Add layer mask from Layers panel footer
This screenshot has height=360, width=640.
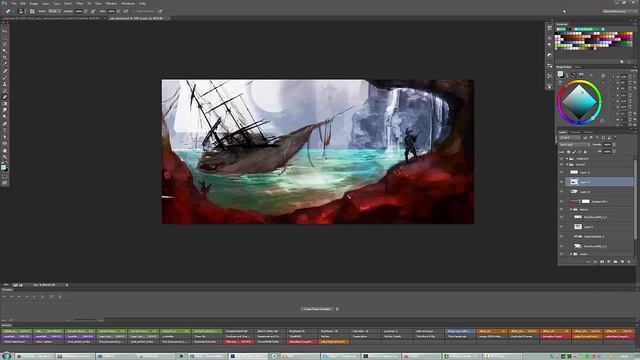(602, 262)
